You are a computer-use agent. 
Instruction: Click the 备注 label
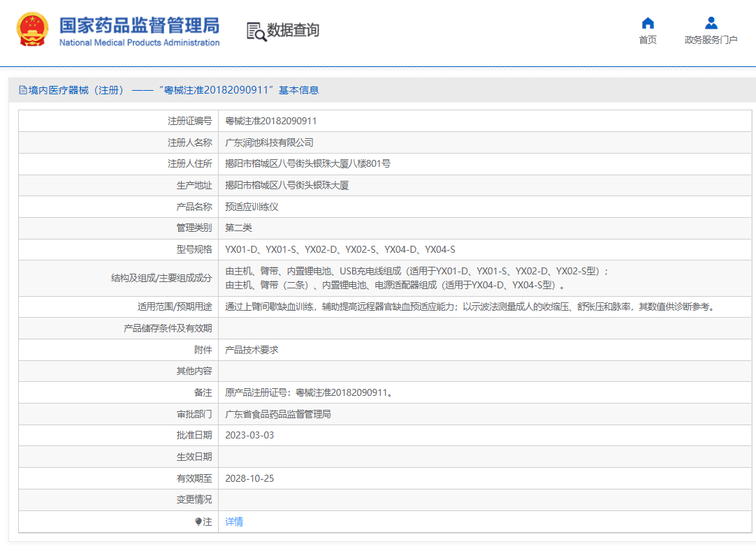pos(203,393)
